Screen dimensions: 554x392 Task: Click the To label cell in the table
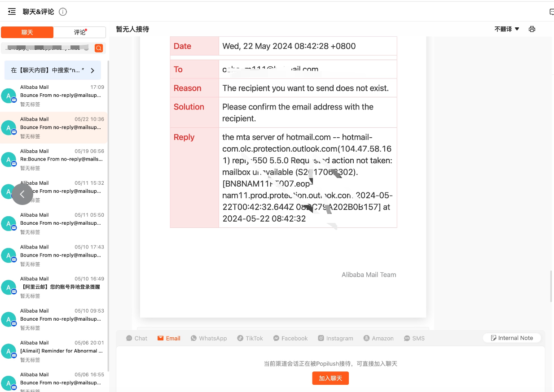click(x=194, y=70)
